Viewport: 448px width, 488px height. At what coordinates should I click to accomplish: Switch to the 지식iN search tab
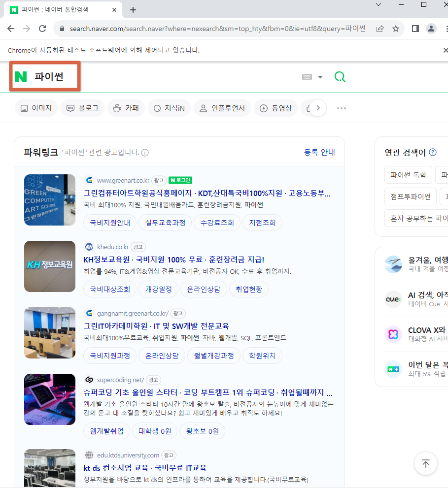click(169, 108)
